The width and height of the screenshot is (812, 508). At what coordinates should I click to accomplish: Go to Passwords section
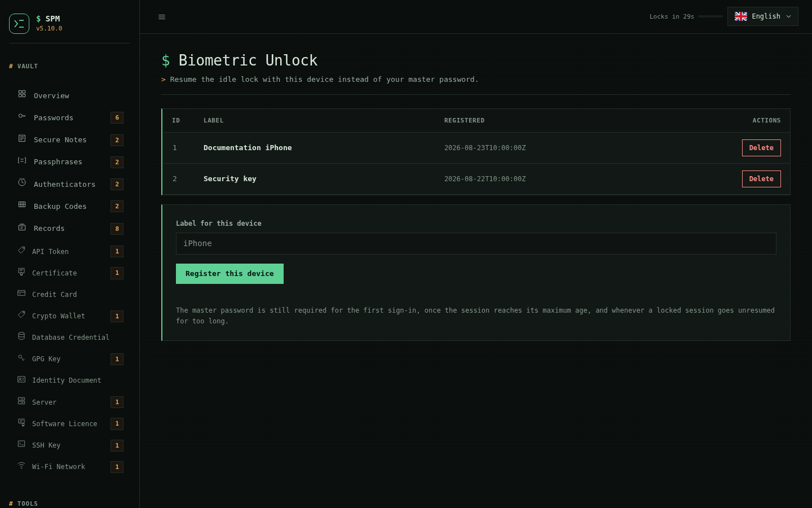point(70,117)
